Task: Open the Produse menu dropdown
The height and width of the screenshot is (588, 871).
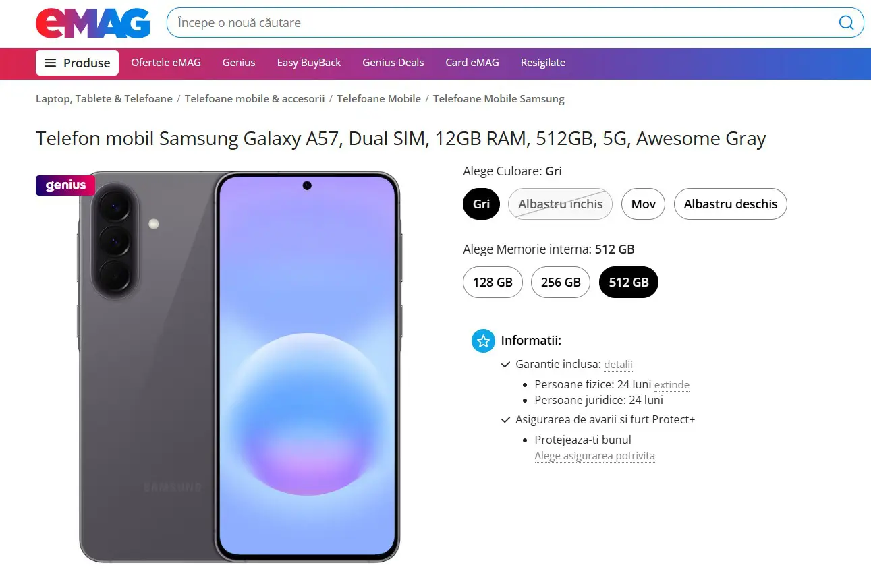Action: (86, 63)
